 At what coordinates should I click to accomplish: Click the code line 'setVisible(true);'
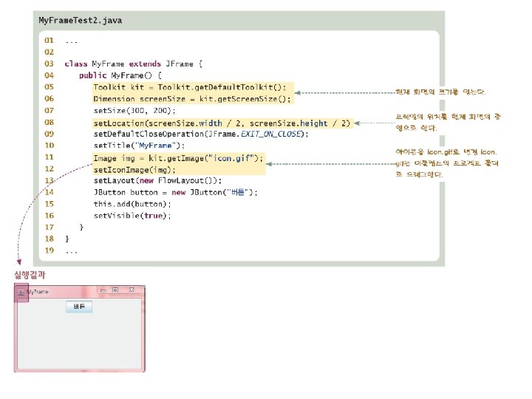(x=132, y=216)
